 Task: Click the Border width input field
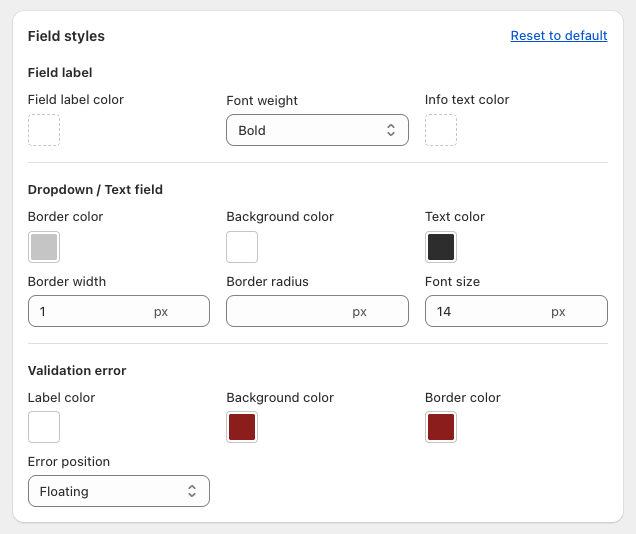90,311
